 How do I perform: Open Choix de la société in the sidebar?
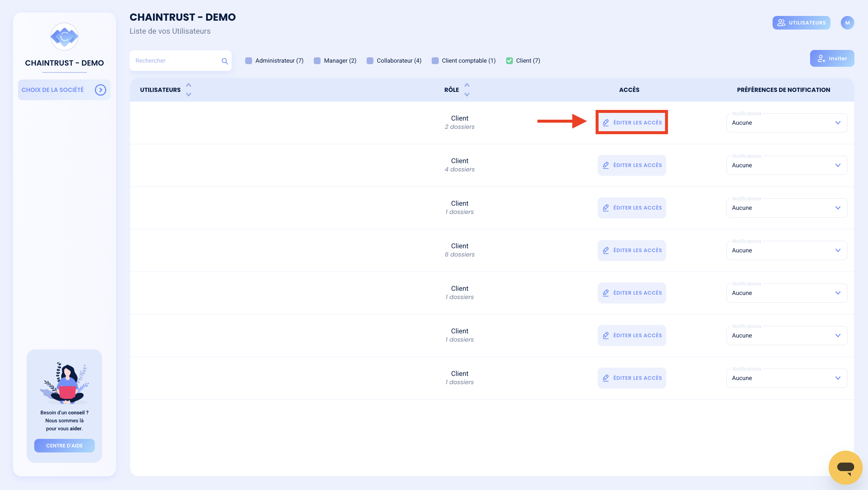pos(64,90)
